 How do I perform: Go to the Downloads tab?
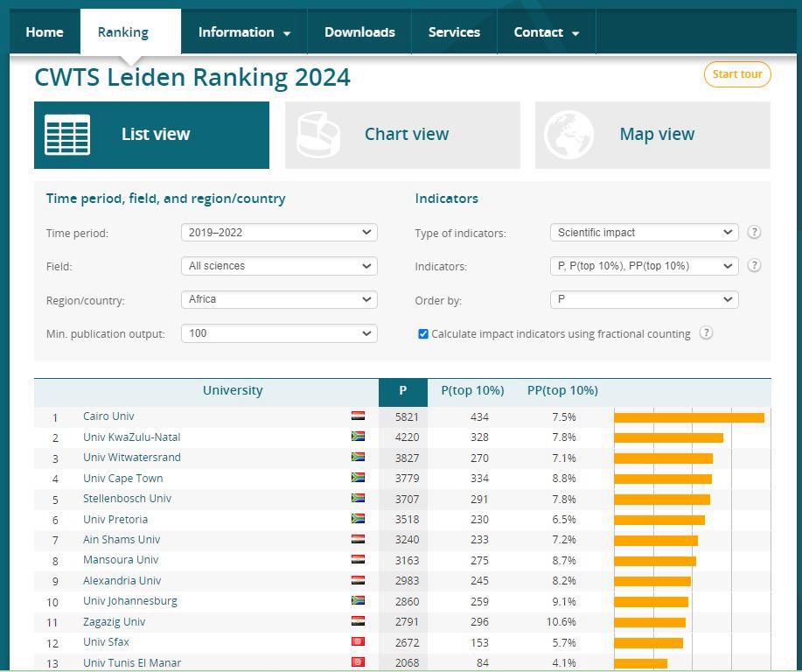pos(359,32)
